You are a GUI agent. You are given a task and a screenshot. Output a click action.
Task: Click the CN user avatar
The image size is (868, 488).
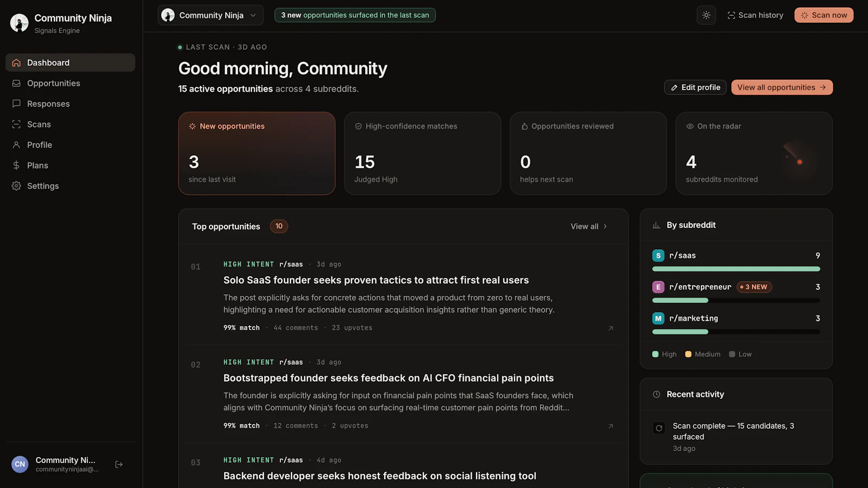point(20,464)
